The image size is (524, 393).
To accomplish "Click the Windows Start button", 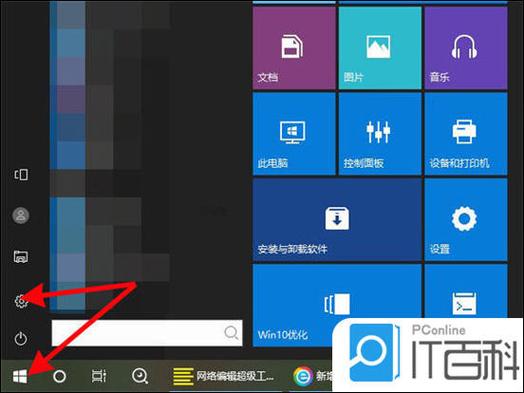I will [20, 377].
